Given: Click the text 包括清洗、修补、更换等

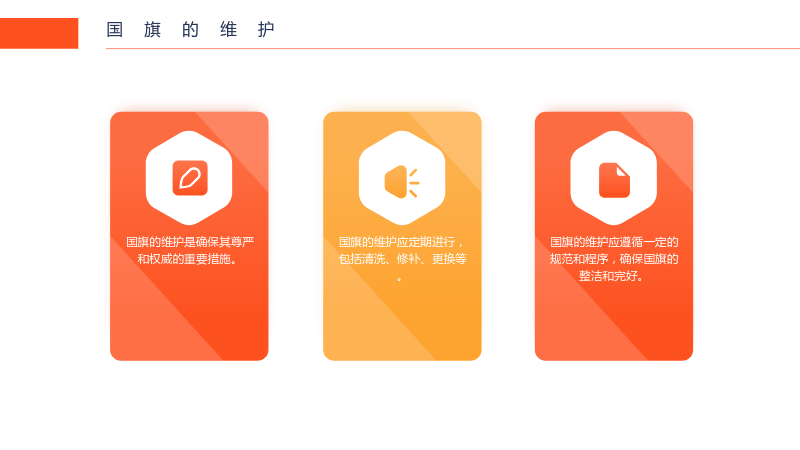Looking at the screenshot, I should [403, 259].
